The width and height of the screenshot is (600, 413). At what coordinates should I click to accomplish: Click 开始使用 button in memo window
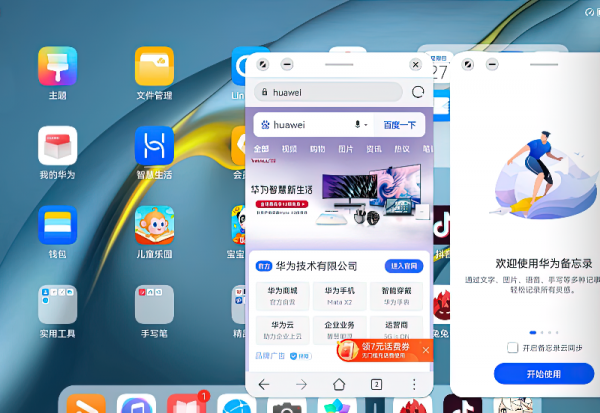[x=544, y=374]
